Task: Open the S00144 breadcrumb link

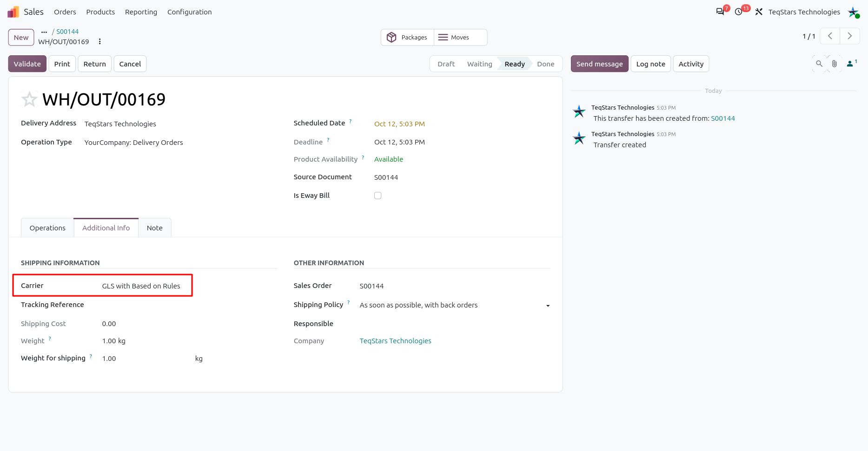Action: (x=67, y=32)
